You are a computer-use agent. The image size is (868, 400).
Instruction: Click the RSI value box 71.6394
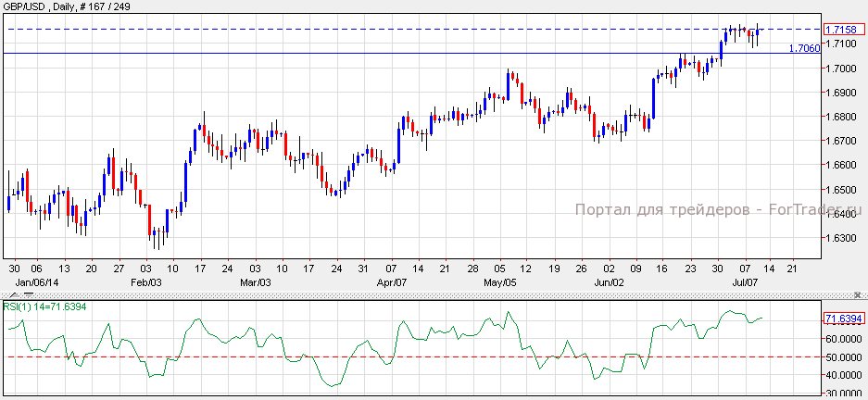point(842,319)
